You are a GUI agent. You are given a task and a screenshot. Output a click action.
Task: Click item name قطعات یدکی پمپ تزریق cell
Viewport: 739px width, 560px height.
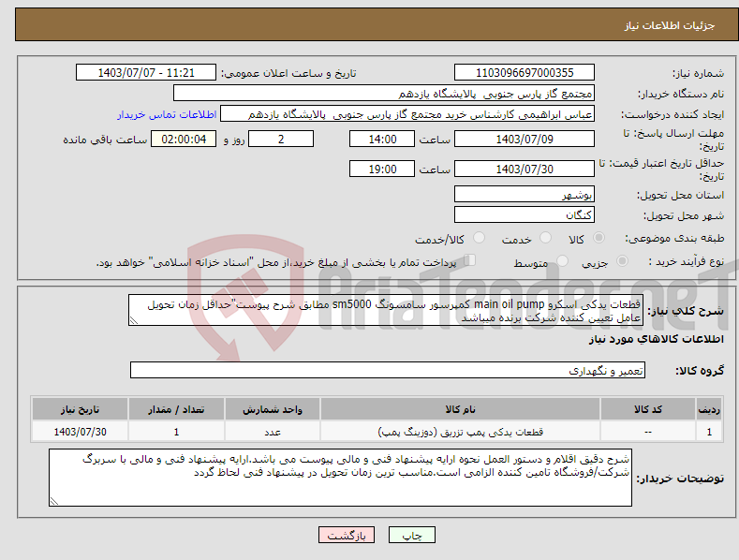(461, 432)
